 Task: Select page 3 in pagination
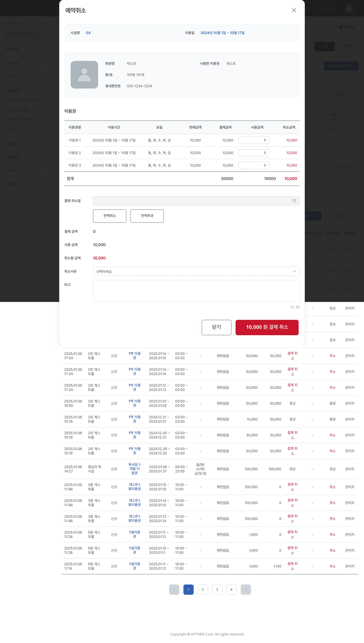tap(217, 589)
